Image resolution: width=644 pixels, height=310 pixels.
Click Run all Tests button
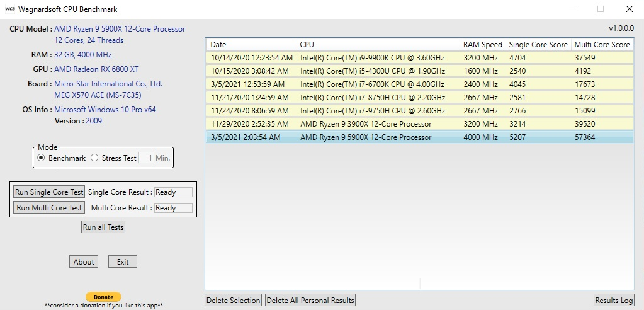(103, 227)
